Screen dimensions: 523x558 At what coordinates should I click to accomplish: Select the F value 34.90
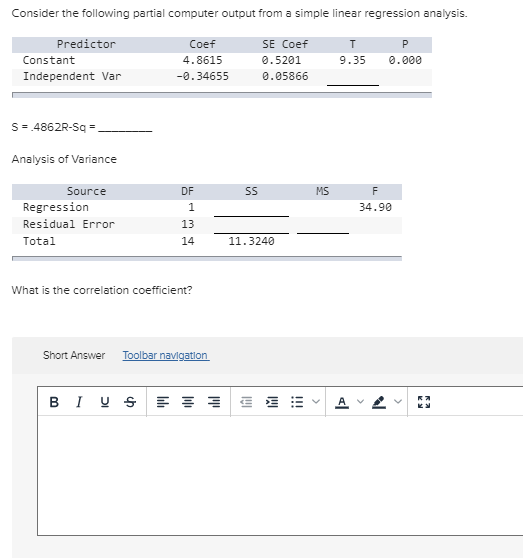point(375,207)
